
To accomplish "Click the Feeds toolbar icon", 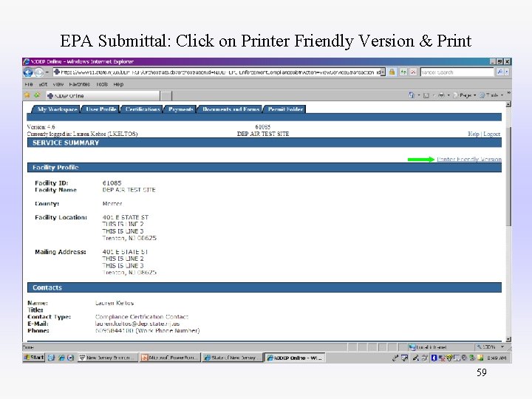I will 426,95.
